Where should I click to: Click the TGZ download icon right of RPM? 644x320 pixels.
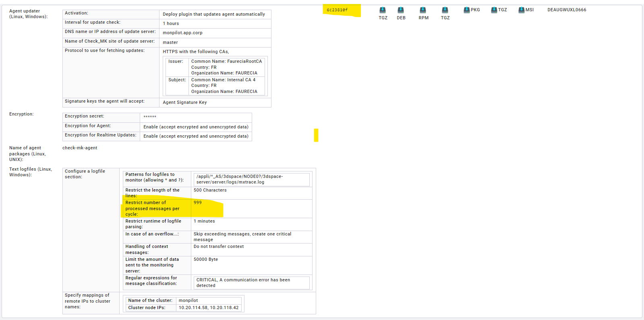[x=445, y=10]
